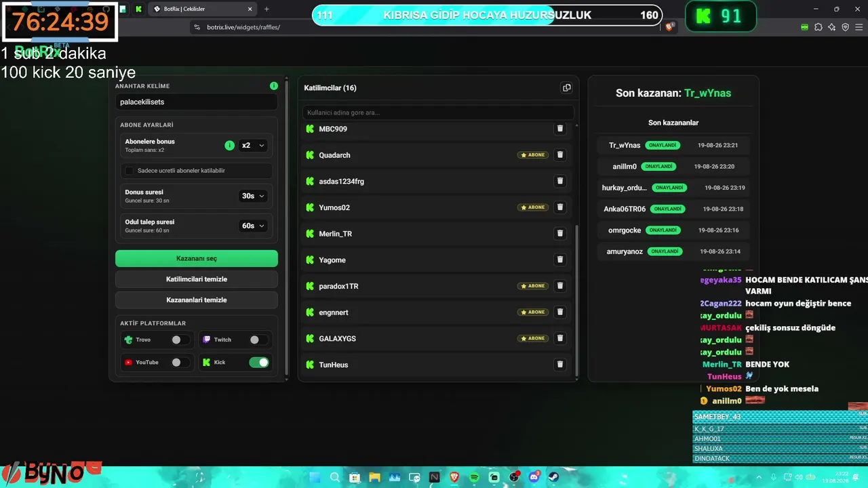Select amuryanoz in recent winners

click(x=673, y=251)
